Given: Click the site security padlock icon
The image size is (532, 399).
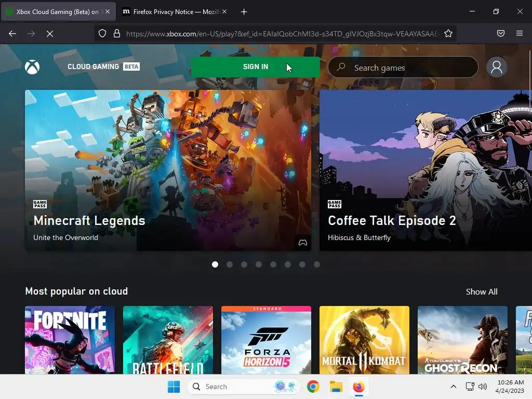Looking at the screenshot, I should [x=117, y=33].
